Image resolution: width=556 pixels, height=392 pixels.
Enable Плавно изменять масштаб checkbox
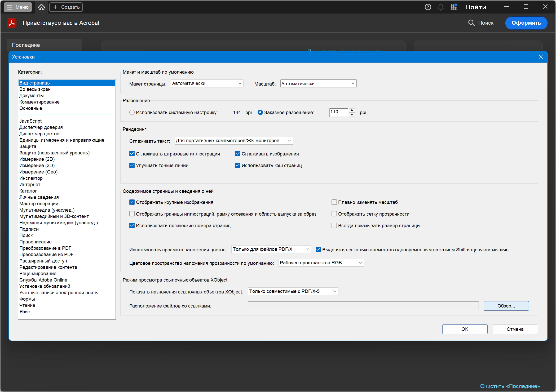click(x=334, y=202)
